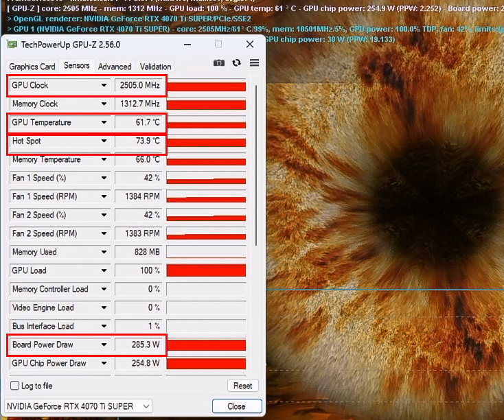Click the GPU-Z title bar app icon
This screenshot has height=420, width=504.
pos(12,45)
